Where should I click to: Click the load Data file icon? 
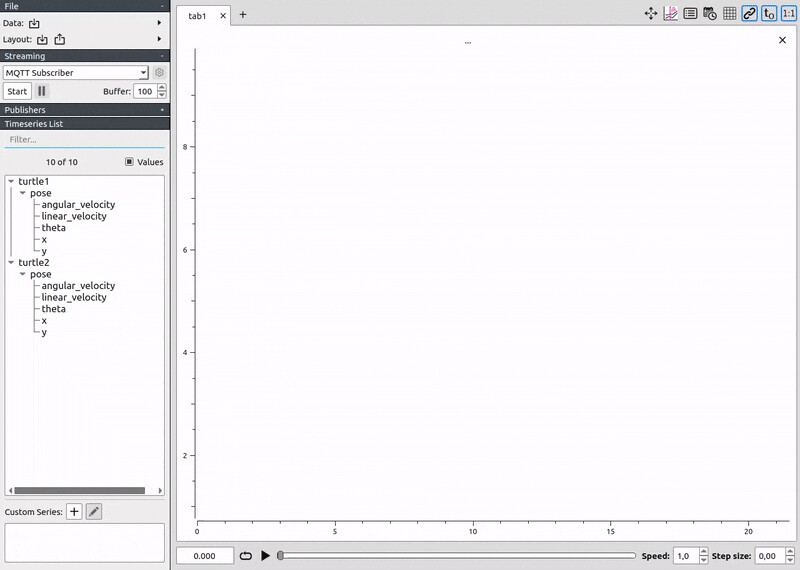pyautogui.click(x=35, y=23)
